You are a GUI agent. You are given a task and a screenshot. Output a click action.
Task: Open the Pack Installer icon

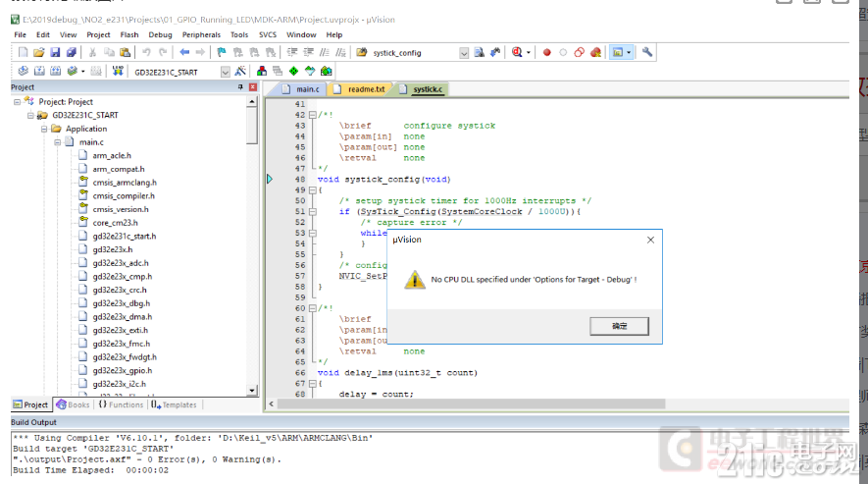pos(327,71)
